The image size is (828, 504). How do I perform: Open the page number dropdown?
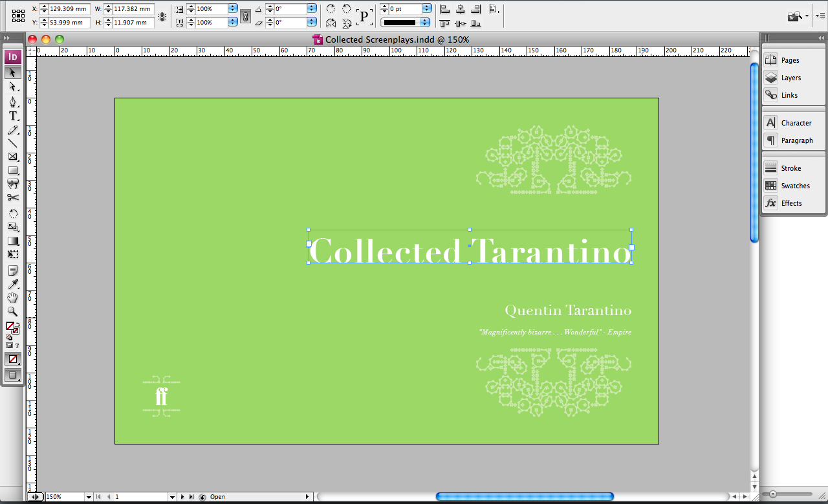pos(172,497)
